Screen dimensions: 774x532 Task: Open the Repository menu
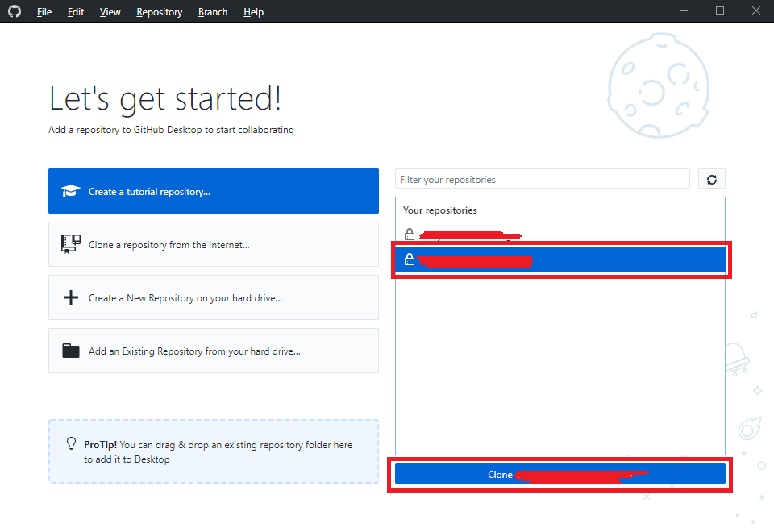click(x=159, y=12)
